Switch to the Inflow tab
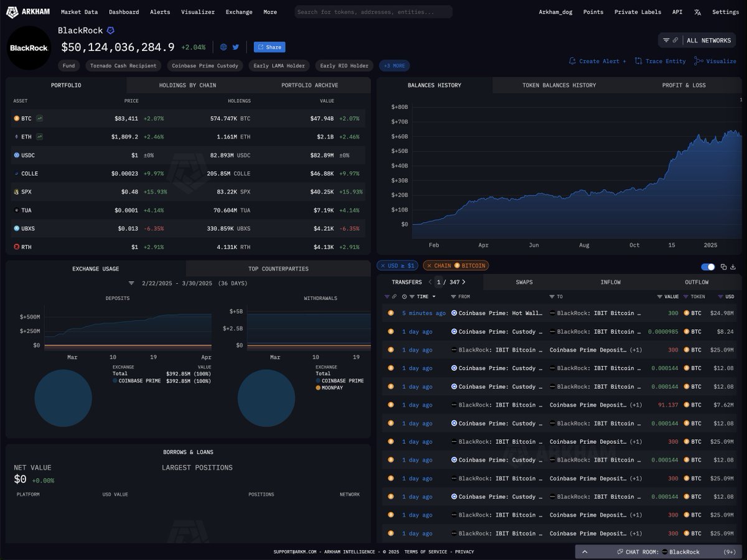 pos(610,282)
